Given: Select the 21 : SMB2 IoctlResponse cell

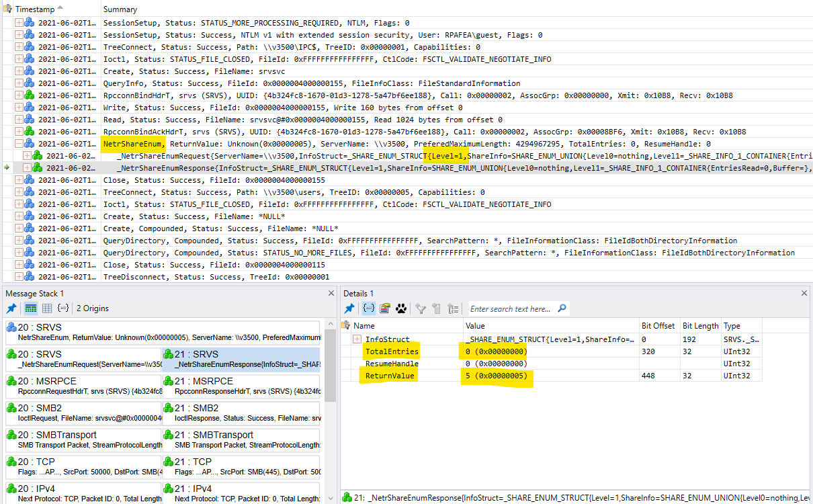Looking at the screenshot, I should click(x=241, y=413).
